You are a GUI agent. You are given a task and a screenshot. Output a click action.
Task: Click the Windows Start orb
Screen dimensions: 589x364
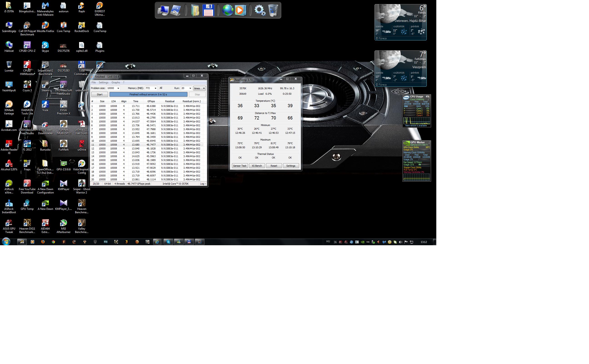pos(6,242)
